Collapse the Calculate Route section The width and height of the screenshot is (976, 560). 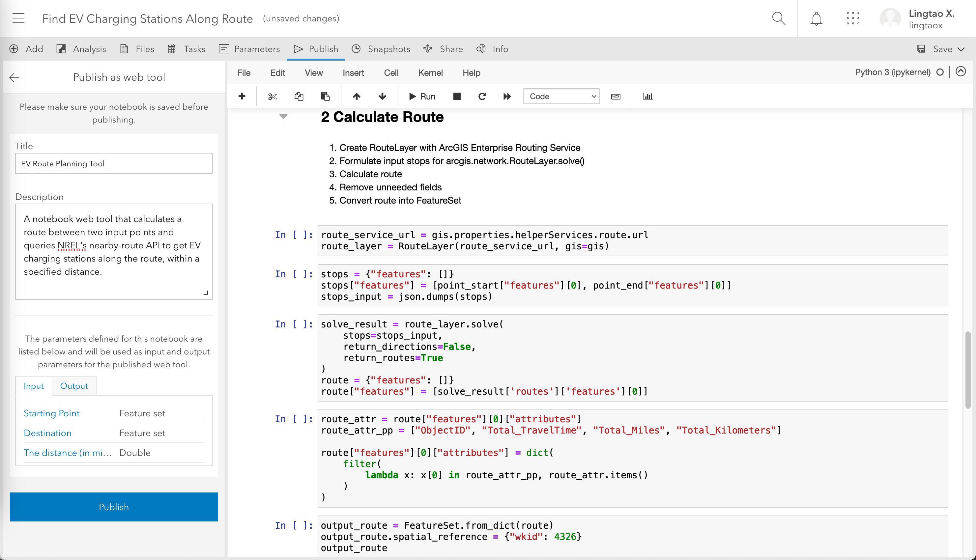pyautogui.click(x=282, y=117)
